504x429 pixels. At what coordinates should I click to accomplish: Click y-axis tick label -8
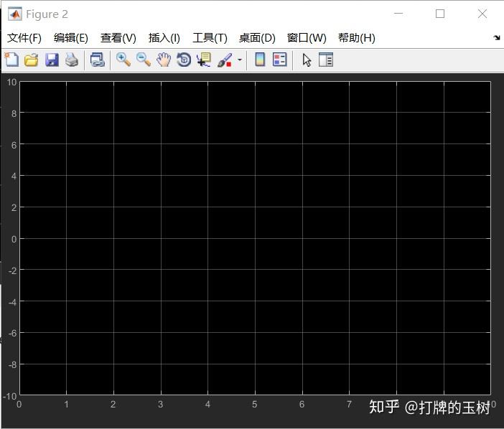(12, 364)
